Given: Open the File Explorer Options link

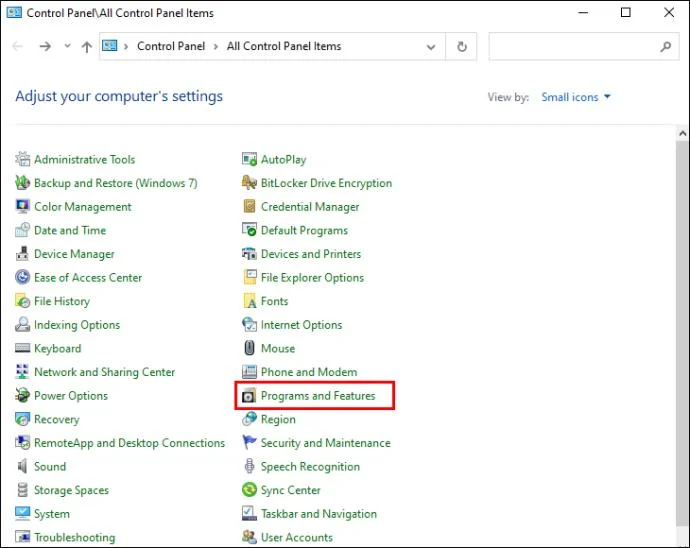Looking at the screenshot, I should click(312, 277).
